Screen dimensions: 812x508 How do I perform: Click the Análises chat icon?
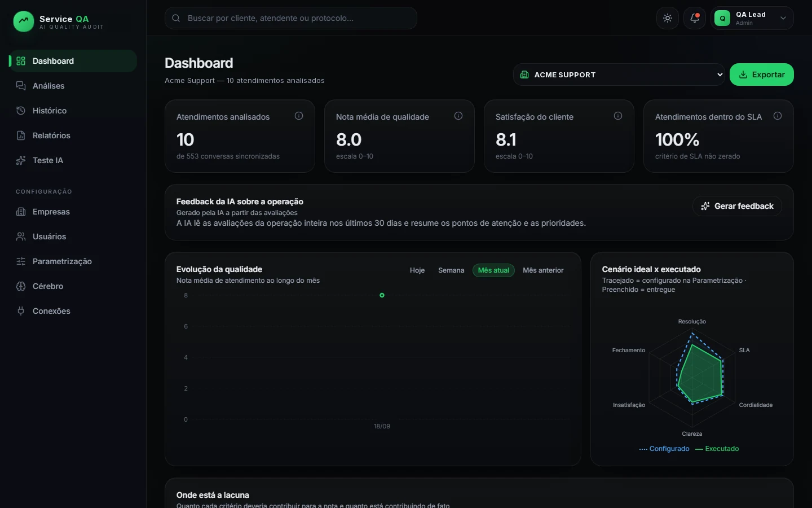point(21,86)
